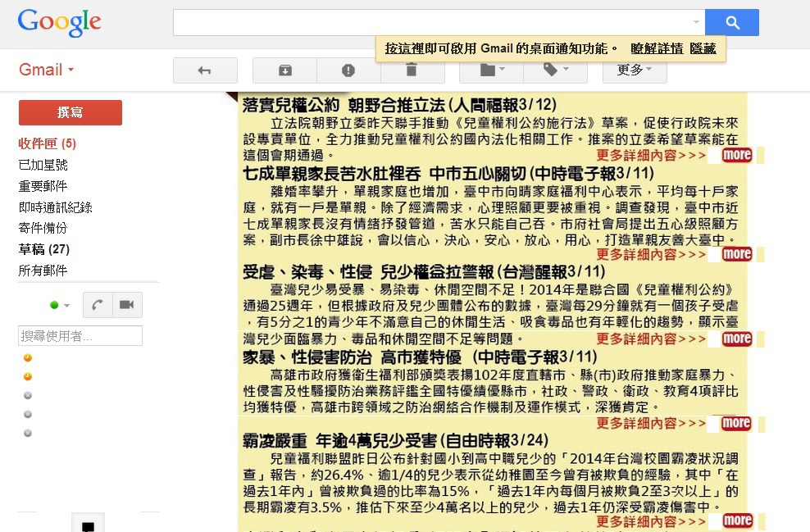Open the labels tag icon menu
This screenshot has height=532, width=810.
(x=555, y=70)
